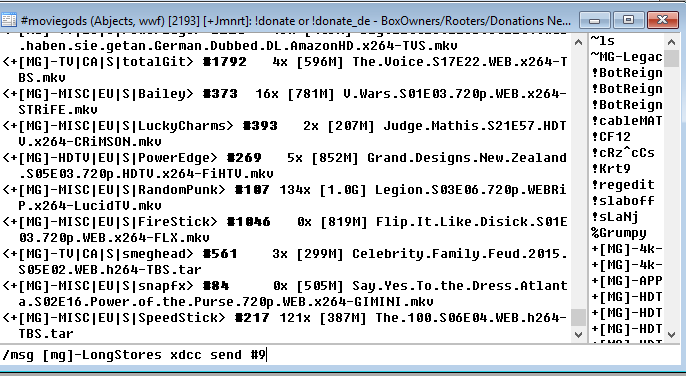Click pack number #107 for Legion

coord(252,190)
